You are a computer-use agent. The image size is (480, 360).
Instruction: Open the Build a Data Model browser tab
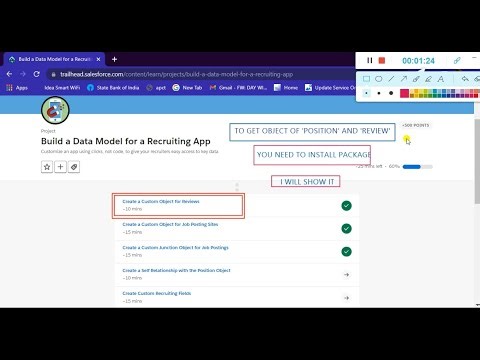(x=54, y=59)
